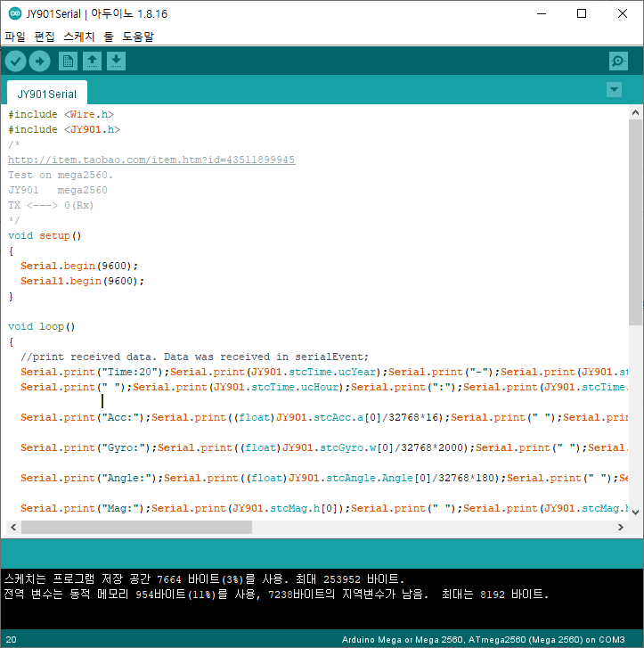Click the horizontal scrollbar left arrow

13,527
